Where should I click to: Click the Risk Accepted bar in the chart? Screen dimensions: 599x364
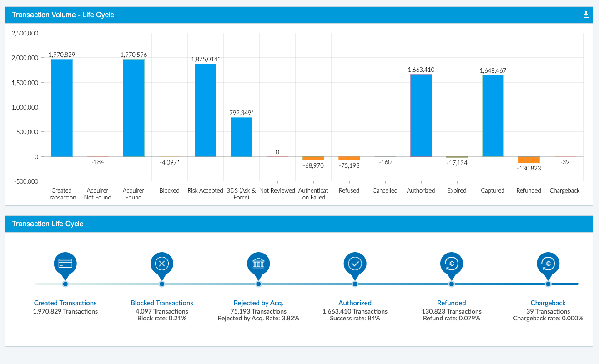coord(205,109)
